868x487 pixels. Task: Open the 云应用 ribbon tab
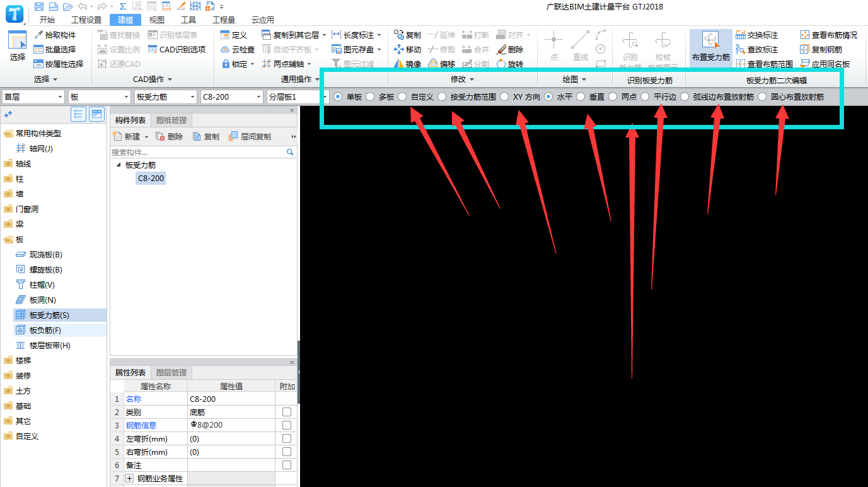point(263,20)
